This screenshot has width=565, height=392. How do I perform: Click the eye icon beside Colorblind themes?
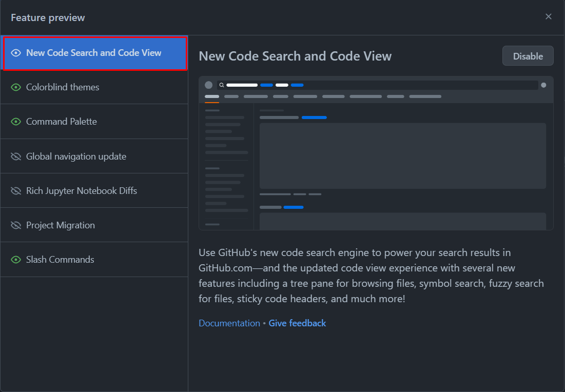tap(16, 87)
